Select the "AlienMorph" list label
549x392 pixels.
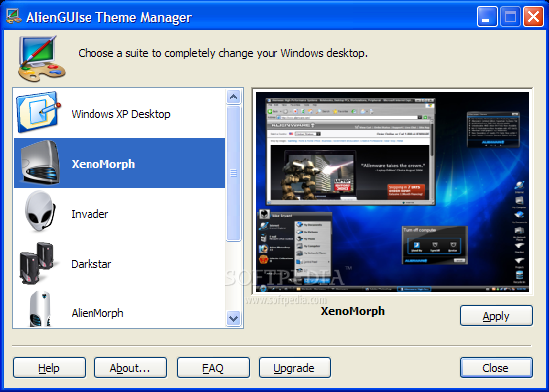pos(97,313)
